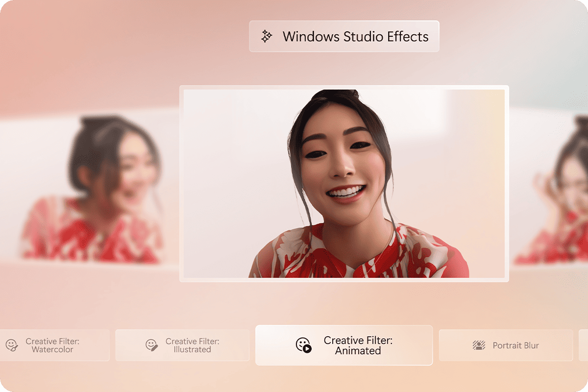The width and height of the screenshot is (588, 392).
Task: Enable the Portrait Blur effect card
Action: pyautogui.click(x=506, y=345)
